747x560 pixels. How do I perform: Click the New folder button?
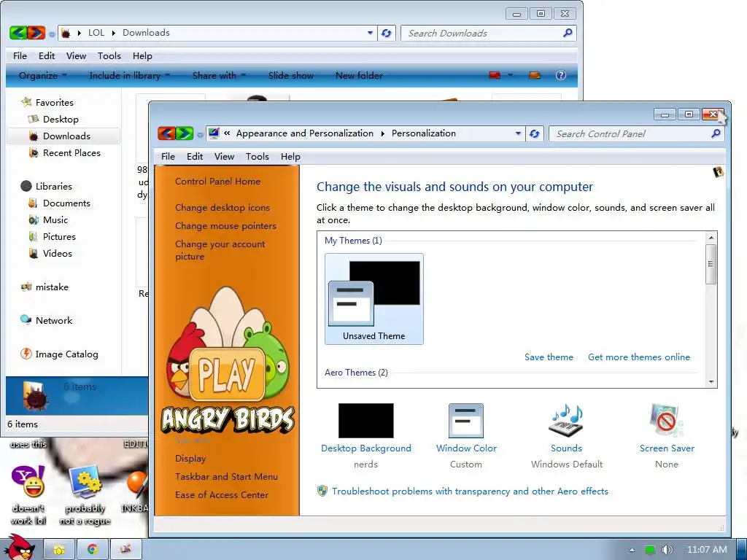pos(359,75)
